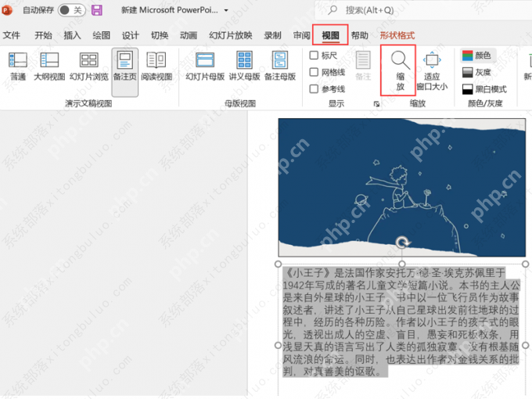Image resolution: width=532 pixels, height=399 pixels.
Task: Click the notes box top-right resize handle
Action: [x=526, y=264]
